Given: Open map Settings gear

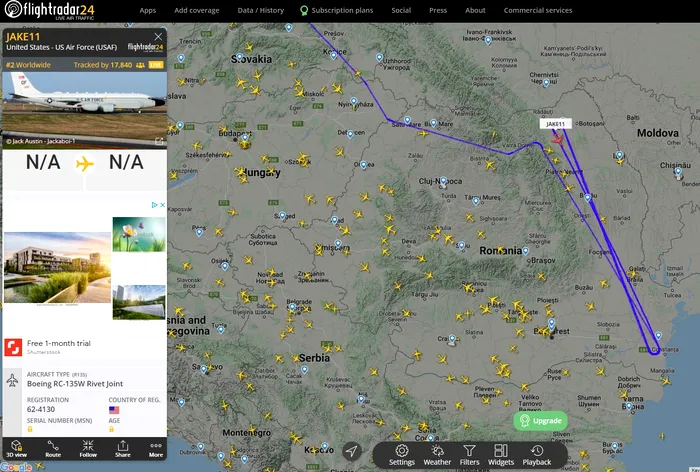Looking at the screenshot, I should pos(401,455).
